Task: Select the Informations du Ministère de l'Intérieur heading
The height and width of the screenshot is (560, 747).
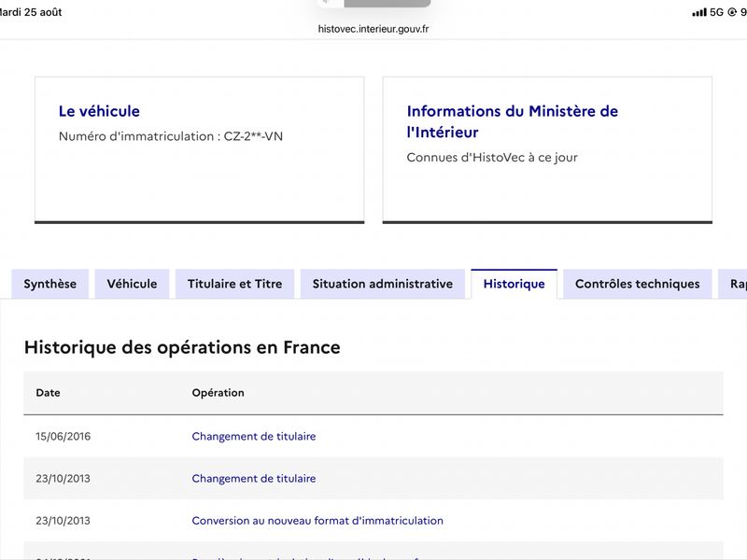Action: pos(512,121)
